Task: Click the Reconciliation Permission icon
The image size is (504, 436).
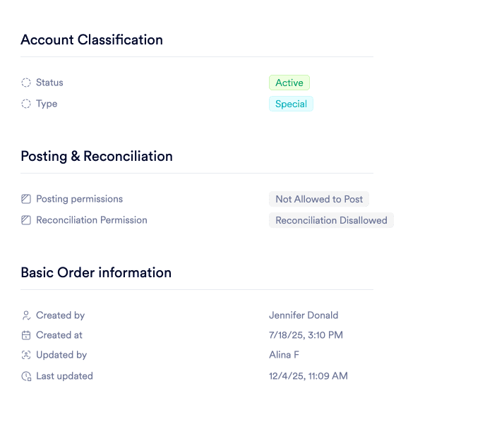Action: point(26,220)
